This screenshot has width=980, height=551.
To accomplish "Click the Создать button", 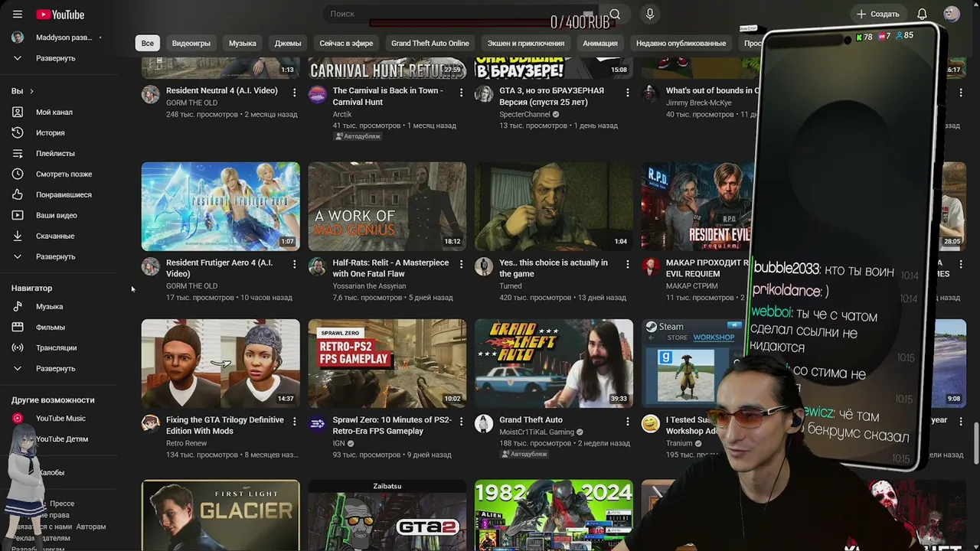I will point(878,14).
